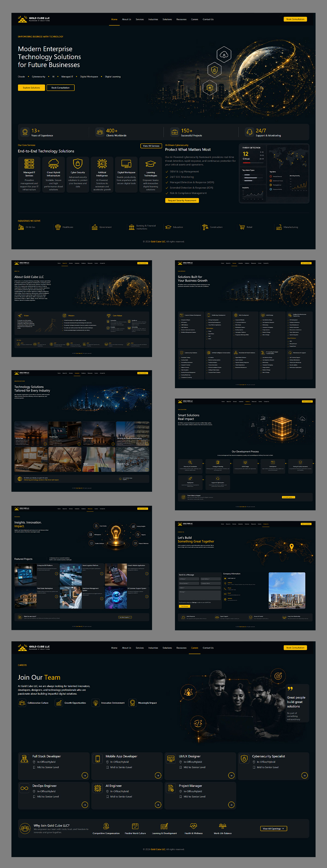Image resolution: width=327 pixels, height=868 pixels.
Task: Click the Managed IT Services server icon
Action: (29, 164)
